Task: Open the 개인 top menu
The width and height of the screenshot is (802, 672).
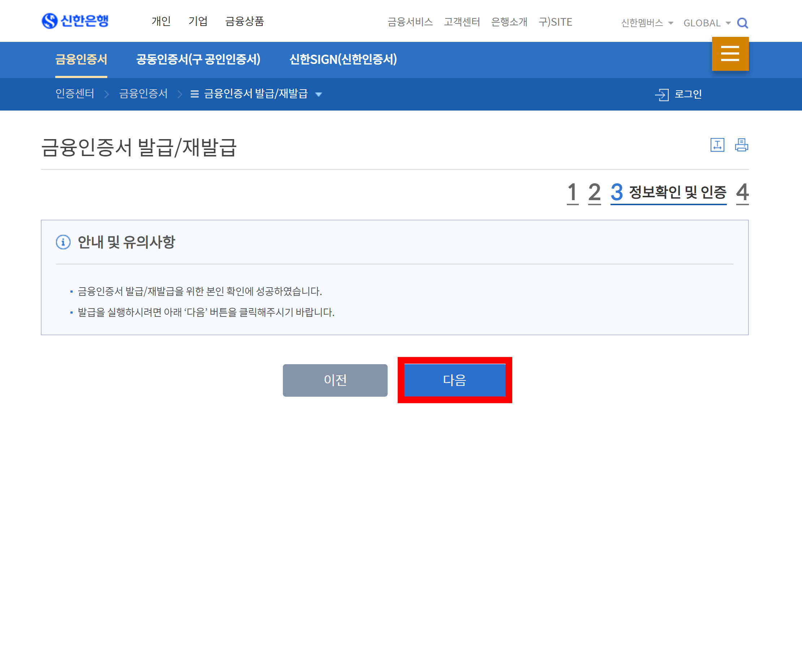Action: 161,21
